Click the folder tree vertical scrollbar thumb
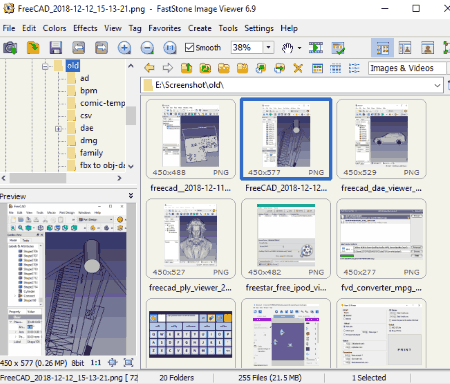Screen dimensions: 450x384 (x=131, y=116)
